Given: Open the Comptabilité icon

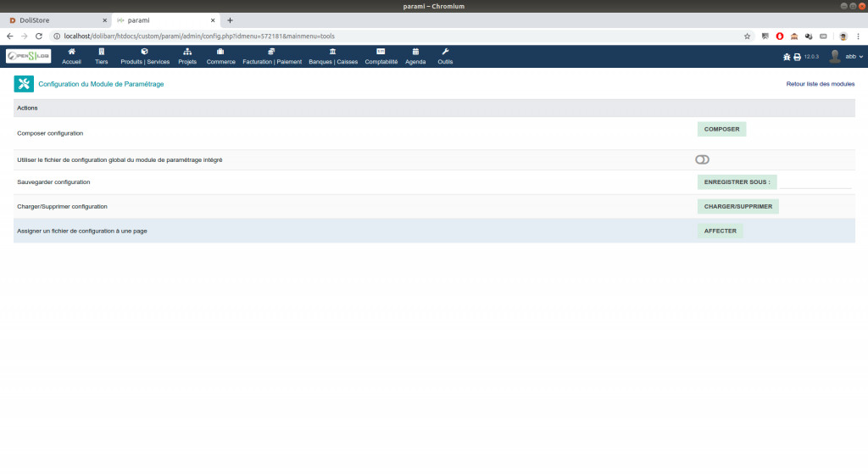Looking at the screenshot, I should pos(381,52).
